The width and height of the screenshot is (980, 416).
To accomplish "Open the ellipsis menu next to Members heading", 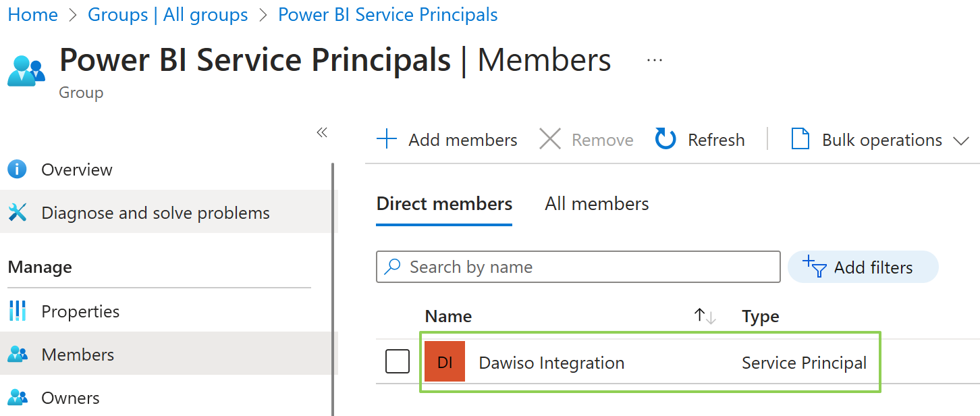I will point(654,59).
